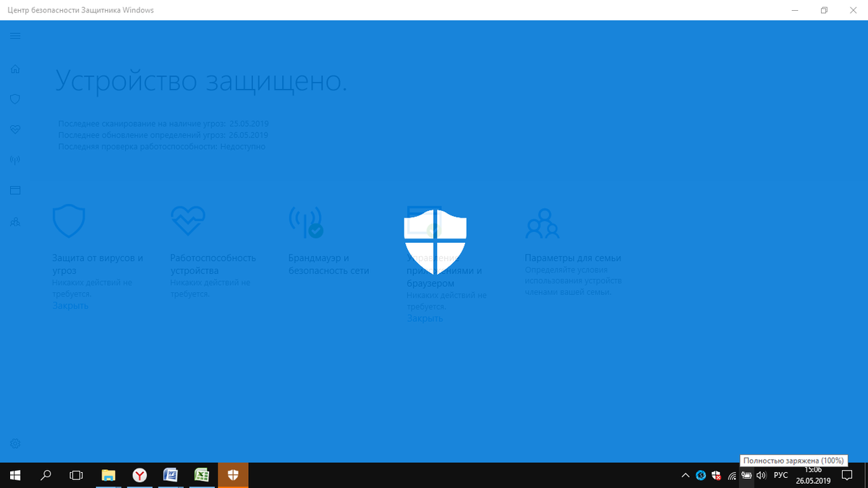Open the app and browser control sidebar icon

coord(15,190)
